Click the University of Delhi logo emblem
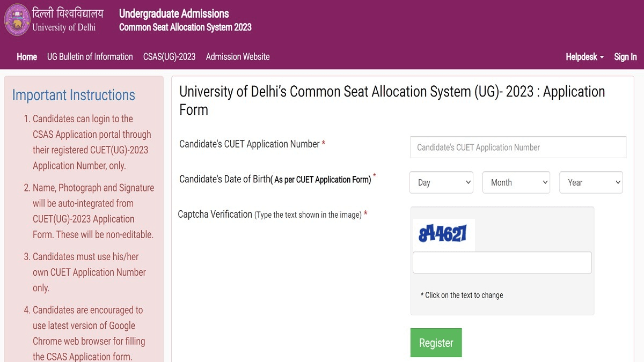644x362 pixels. coord(17,20)
